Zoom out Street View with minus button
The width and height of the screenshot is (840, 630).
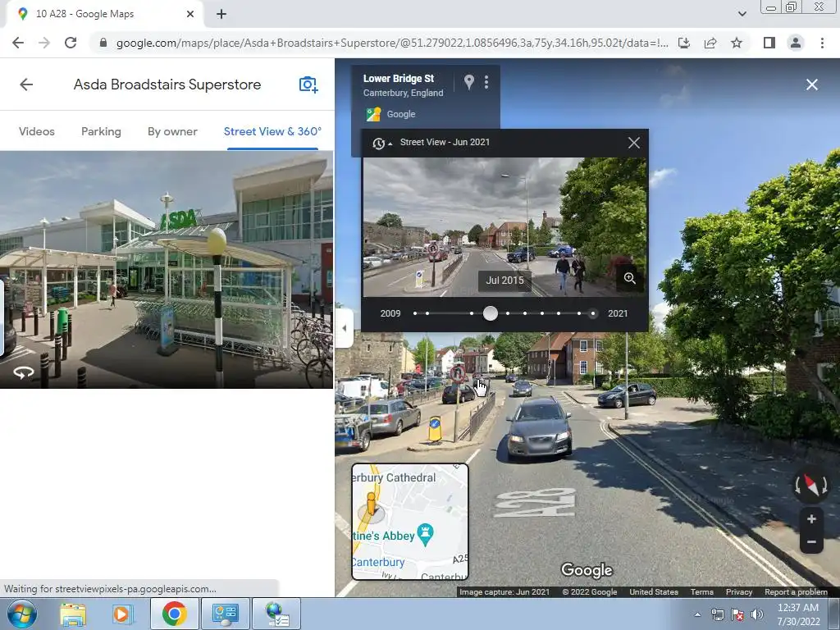click(811, 542)
